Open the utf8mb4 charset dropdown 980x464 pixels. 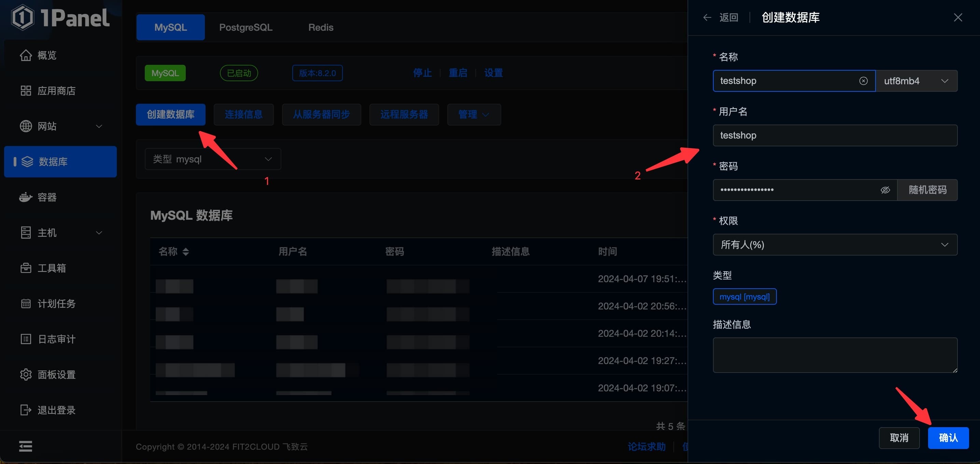point(916,81)
